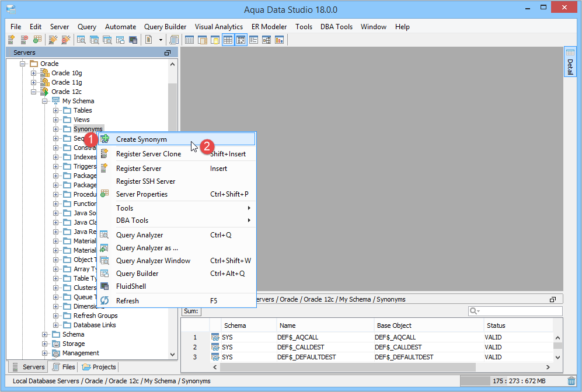Click the tree diagram view toolbar icon
The width and height of the screenshot is (582, 392).
(267, 40)
